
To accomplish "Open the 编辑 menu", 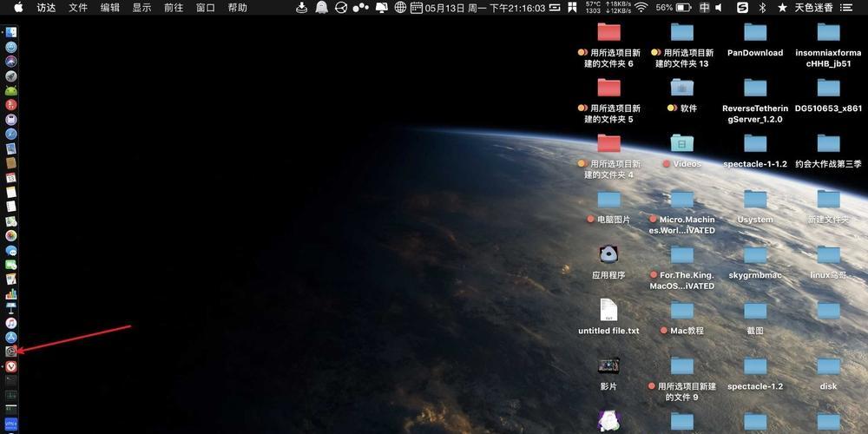I will point(109,8).
